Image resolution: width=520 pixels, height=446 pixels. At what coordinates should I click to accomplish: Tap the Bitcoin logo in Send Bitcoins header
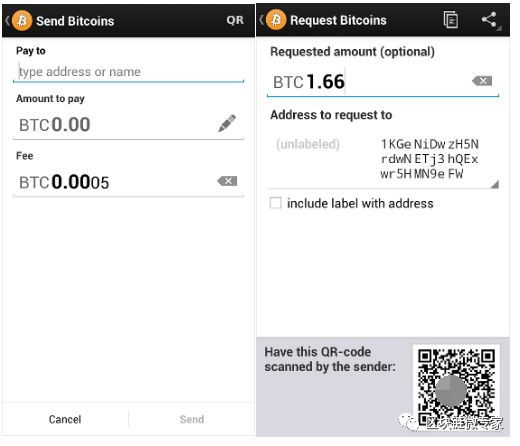coord(22,21)
